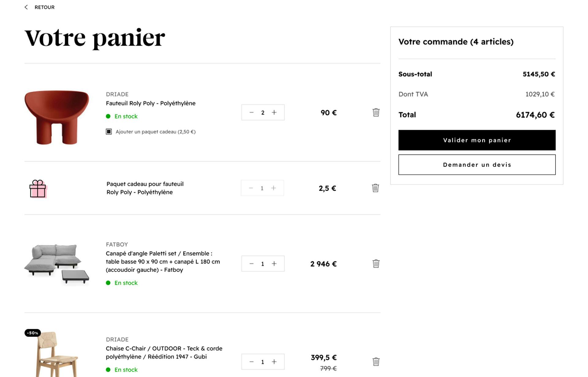588x377 pixels.
Task: Decrease Canapé d'angle Paletti quantity
Action: tap(251, 264)
